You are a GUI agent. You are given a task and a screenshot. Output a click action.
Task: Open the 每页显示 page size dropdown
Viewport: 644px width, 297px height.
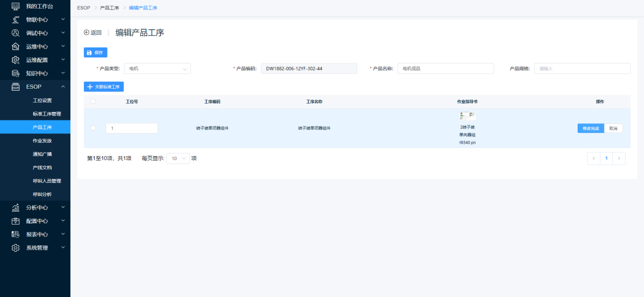point(178,159)
